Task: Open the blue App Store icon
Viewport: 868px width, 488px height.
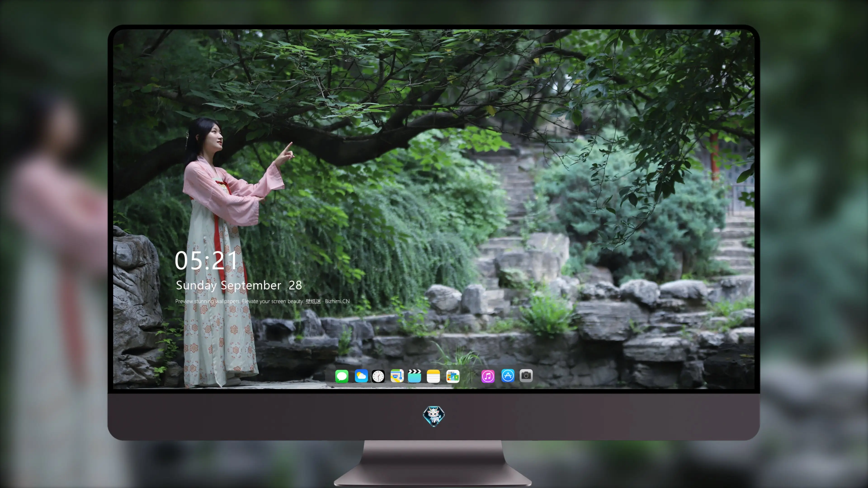Action: click(508, 376)
